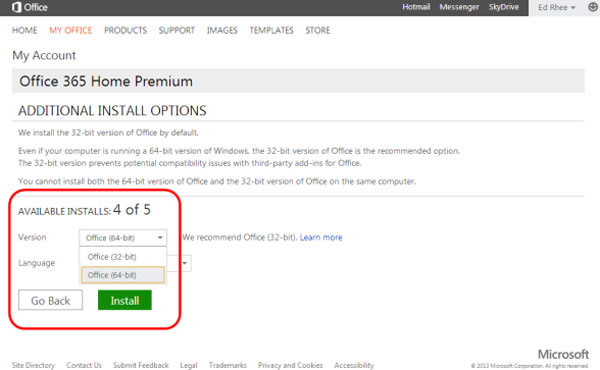Screen dimensions: 600x370
Task: Open the Ed Rhee account dropdown
Action: [556, 7]
